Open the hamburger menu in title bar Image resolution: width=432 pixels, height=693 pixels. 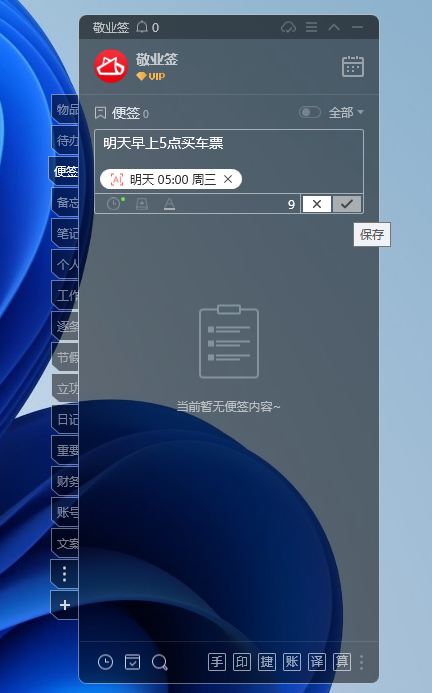click(x=311, y=27)
